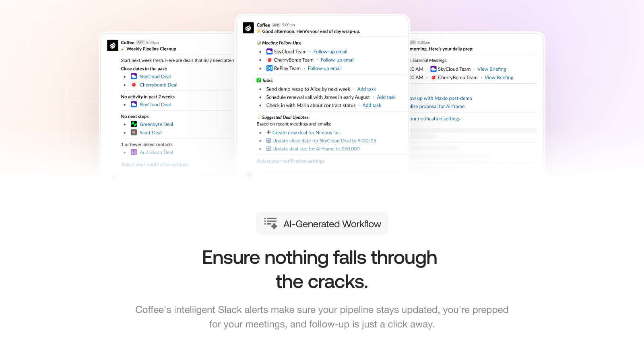Open the Cherrybomb Deal link
This screenshot has height=362, width=644.
pos(158,85)
